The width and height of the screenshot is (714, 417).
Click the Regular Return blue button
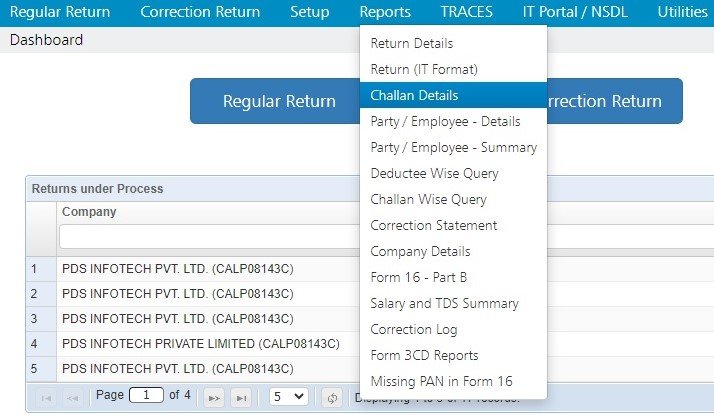(x=279, y=101)
